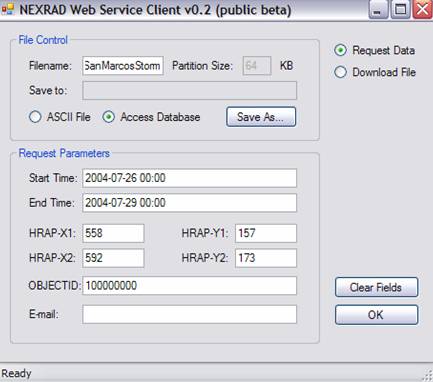
Task: Click the HRAP-Y1 field showing 157
Action: 266,233
